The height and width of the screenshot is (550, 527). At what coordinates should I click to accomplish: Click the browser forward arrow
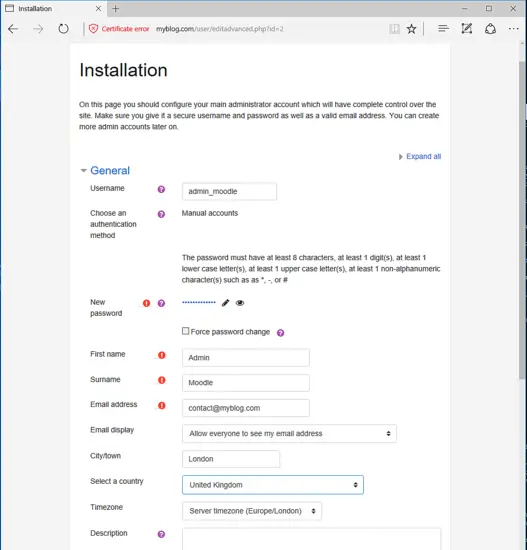pyautogui.click(x=38, y=29)
